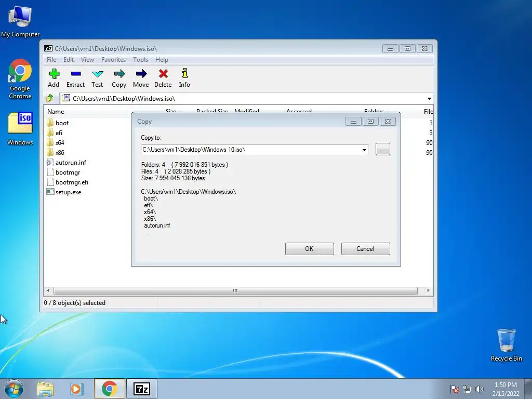This screenshot has width=532, height=399.
Task: Open the File menu
Action: click(51, 60)
